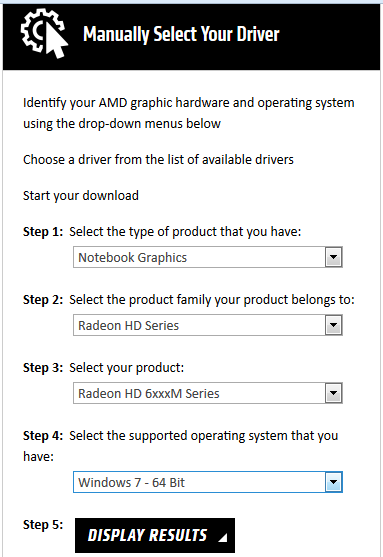
Task: Open the Radeon HD 6xxxM Series dropdown arrow
Action: 334,393
